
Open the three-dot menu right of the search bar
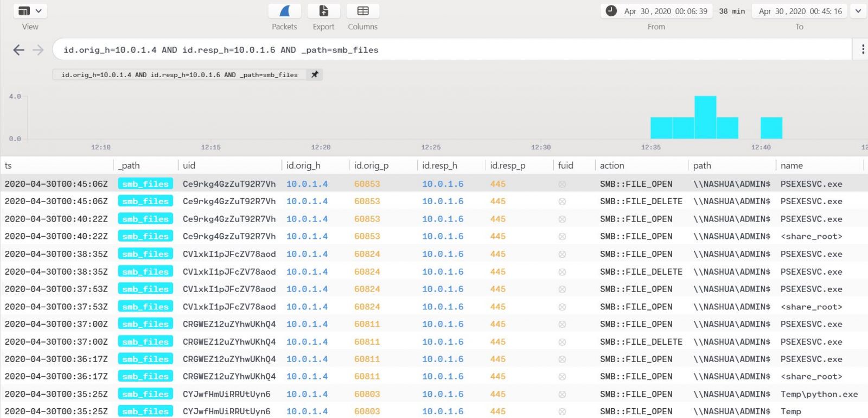[x=863, y=49]
